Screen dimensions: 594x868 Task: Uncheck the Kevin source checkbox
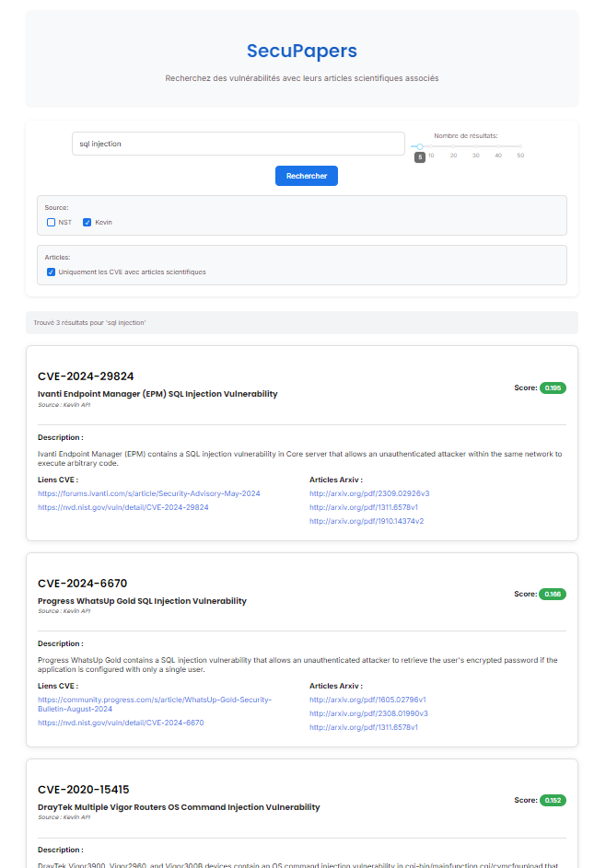[87, 223]
